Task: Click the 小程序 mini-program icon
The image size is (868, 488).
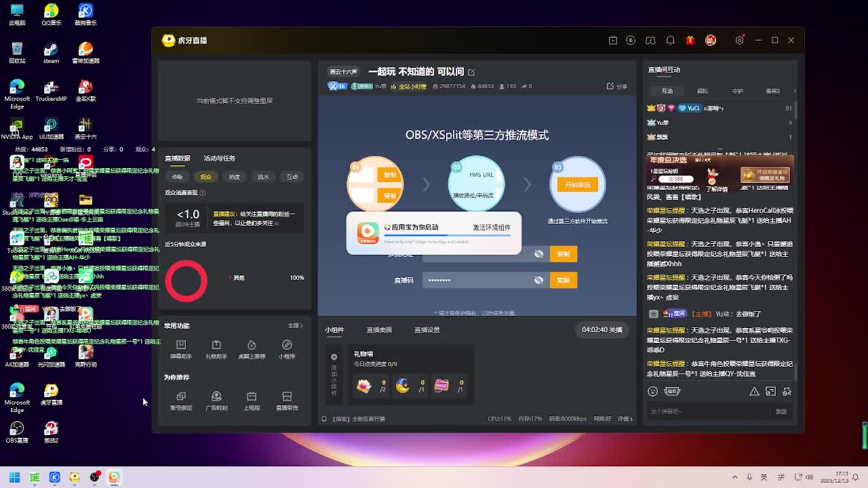Action: 287,348
